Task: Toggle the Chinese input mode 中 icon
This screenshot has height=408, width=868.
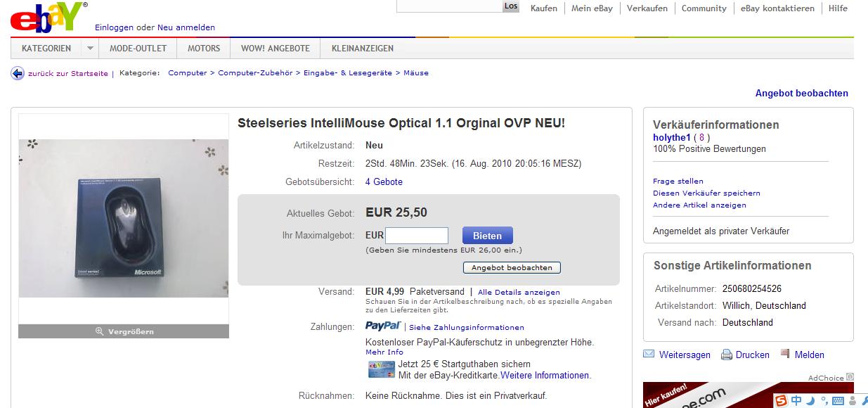Action: [x=796, y=401]
